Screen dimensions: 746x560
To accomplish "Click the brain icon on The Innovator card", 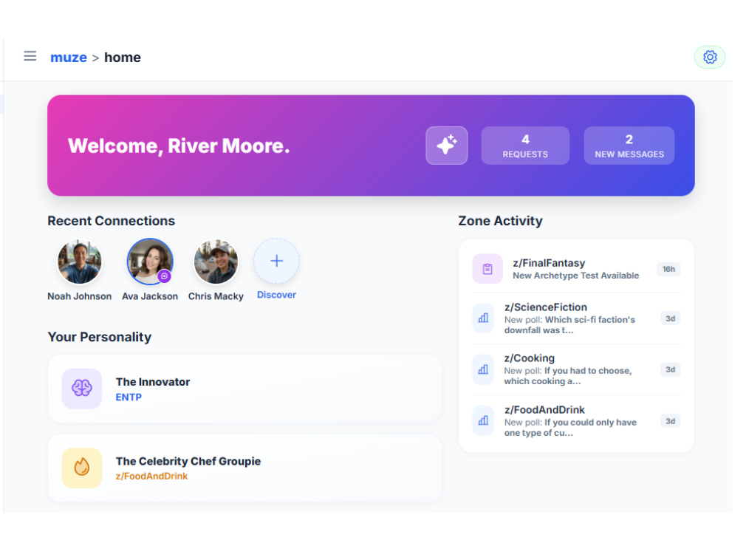I will (x=81, y=388).
